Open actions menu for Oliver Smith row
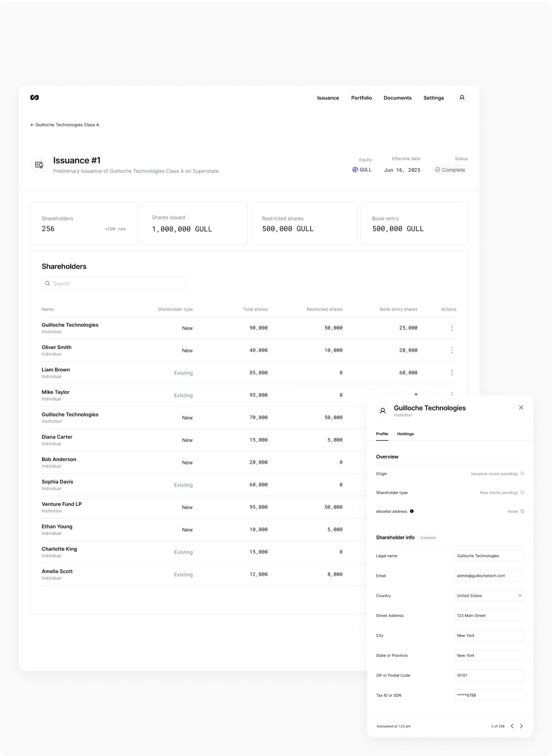The height and width of the screenshot is (756, 552). click(452, 350)
